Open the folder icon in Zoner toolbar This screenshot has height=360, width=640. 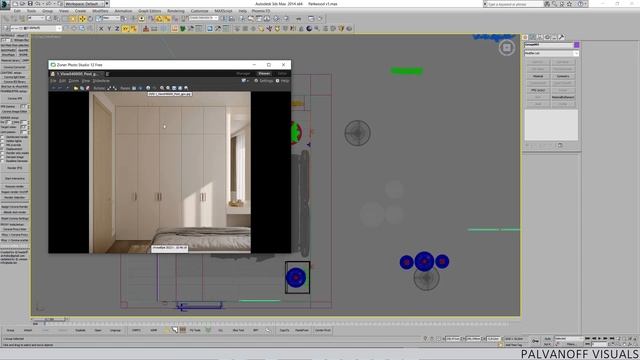pyautogui.click(x=76, y=88)
